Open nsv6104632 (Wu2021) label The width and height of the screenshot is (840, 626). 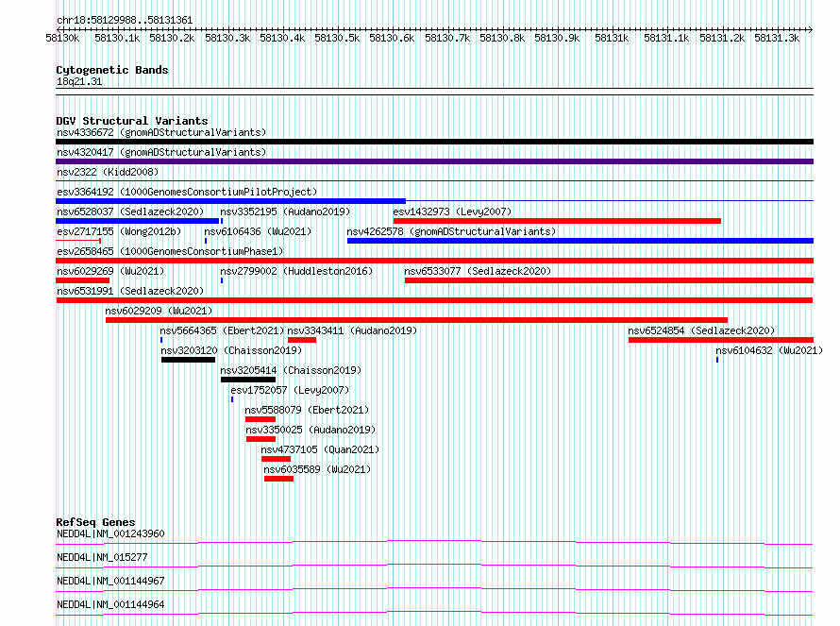pos(769,350)
